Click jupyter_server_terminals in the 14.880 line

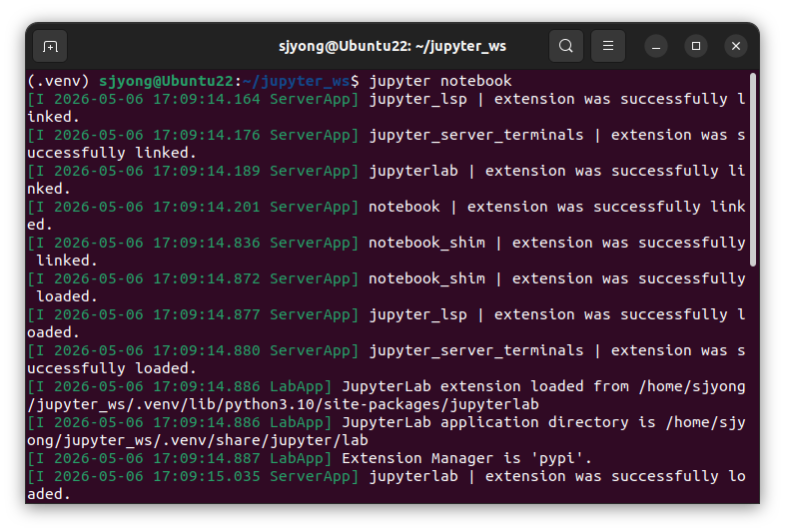[476, 351]
